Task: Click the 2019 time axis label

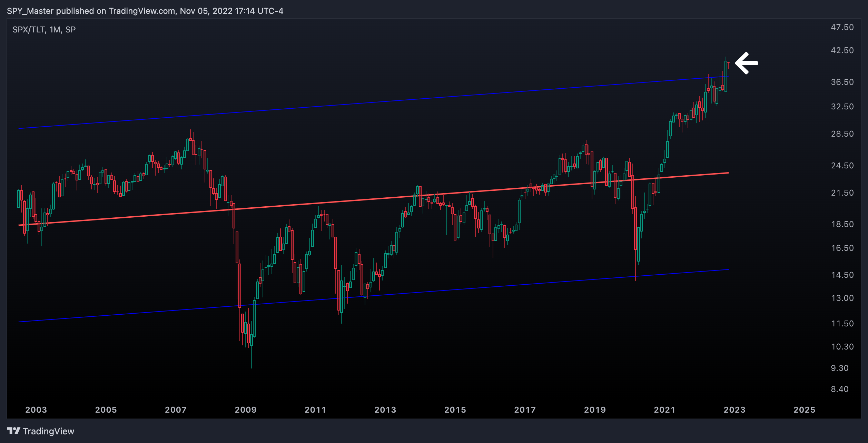Action: click(x=595, y=410)
